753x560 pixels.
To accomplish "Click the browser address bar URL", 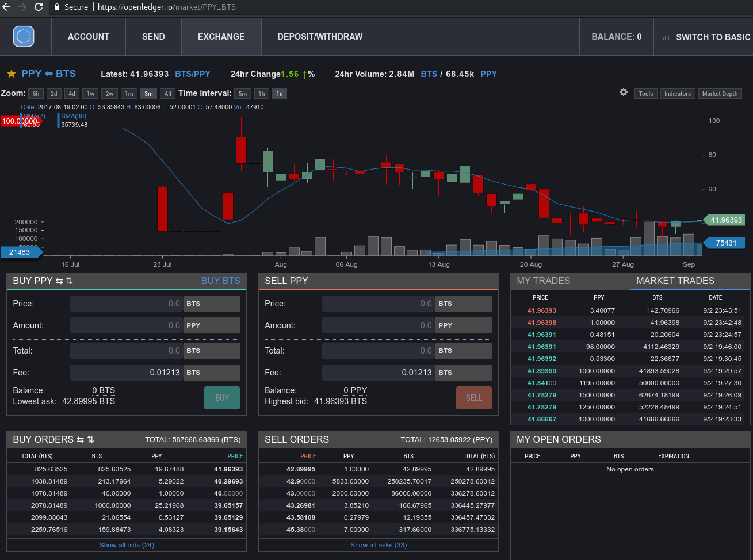I will pos(167,7).
